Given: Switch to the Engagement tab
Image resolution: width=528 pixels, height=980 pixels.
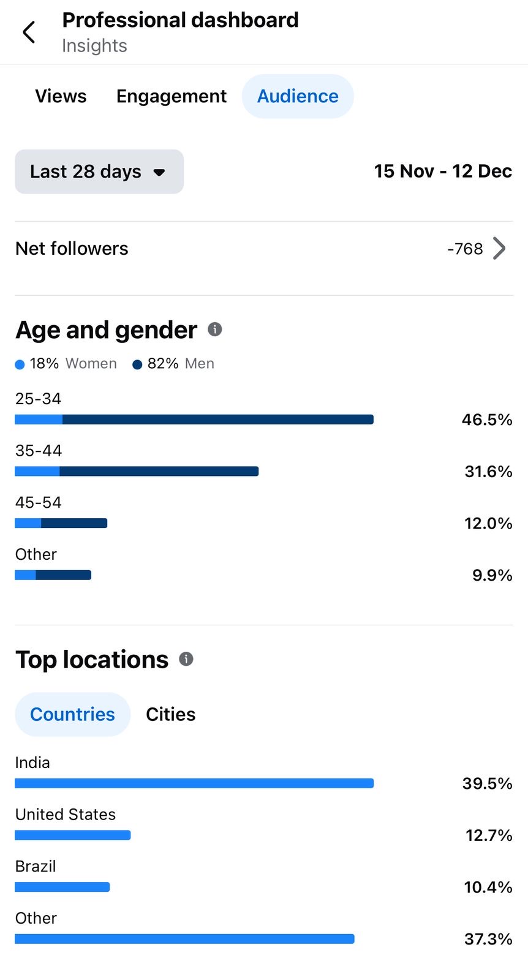Looking at the screenshot, I should coord(172,96).
